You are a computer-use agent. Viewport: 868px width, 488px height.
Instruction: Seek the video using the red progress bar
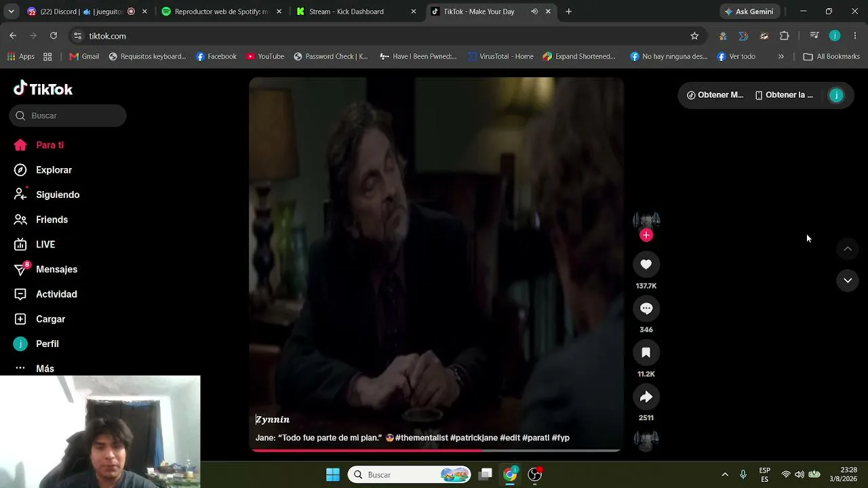click(x=435, y=450)
